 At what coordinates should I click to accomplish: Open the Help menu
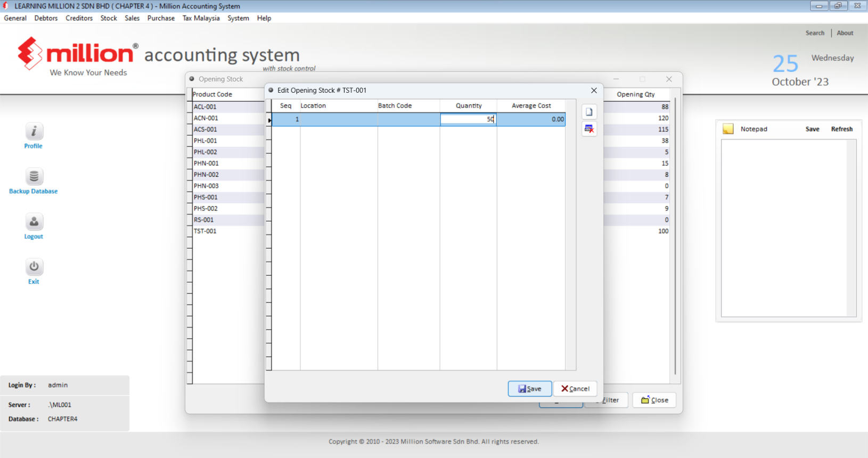264,18
